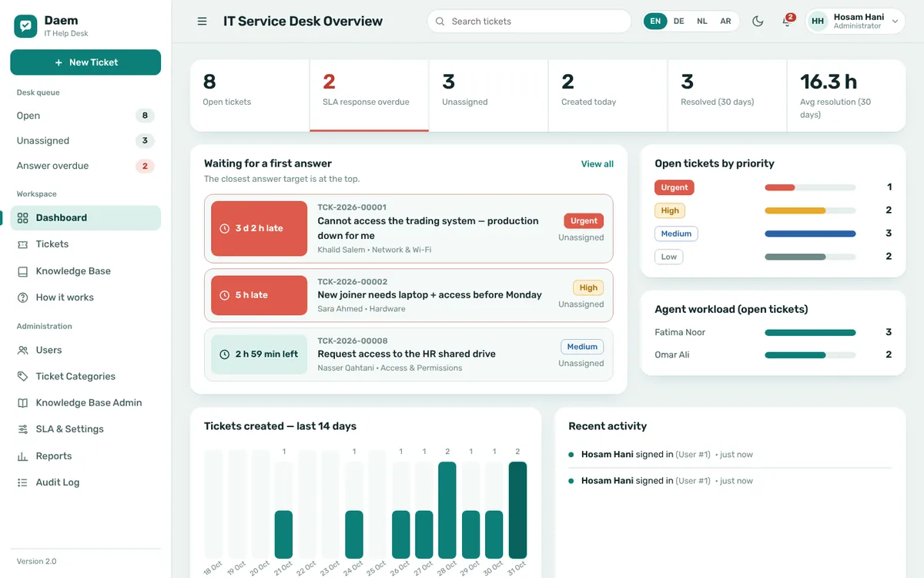
Task: Click the Reports bar chart icon
Action: (x=22, y=456)
